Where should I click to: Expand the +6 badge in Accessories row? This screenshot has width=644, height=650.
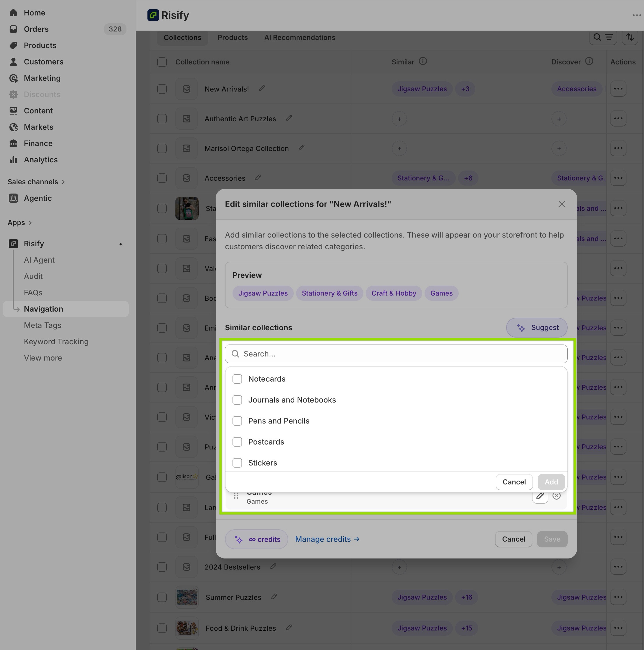468,178
